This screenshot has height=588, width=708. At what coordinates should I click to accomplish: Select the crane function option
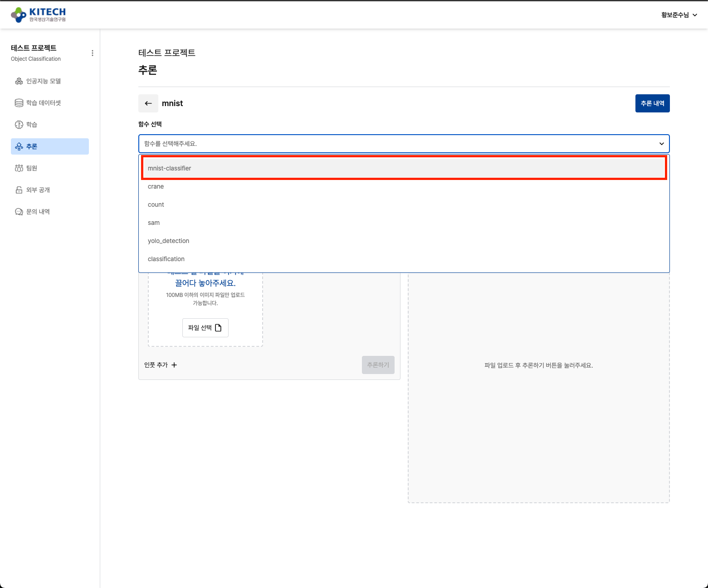(x=156, y=186)
